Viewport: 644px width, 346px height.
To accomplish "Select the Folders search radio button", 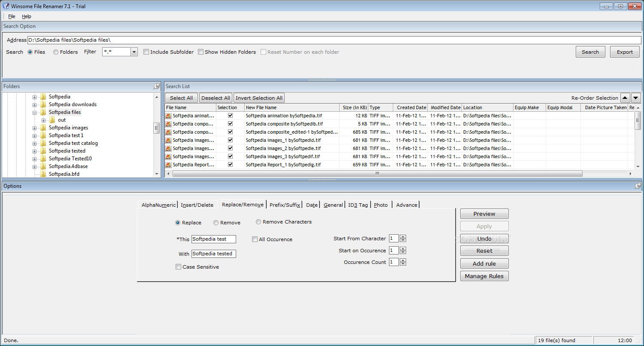I will tap(56, 52).
